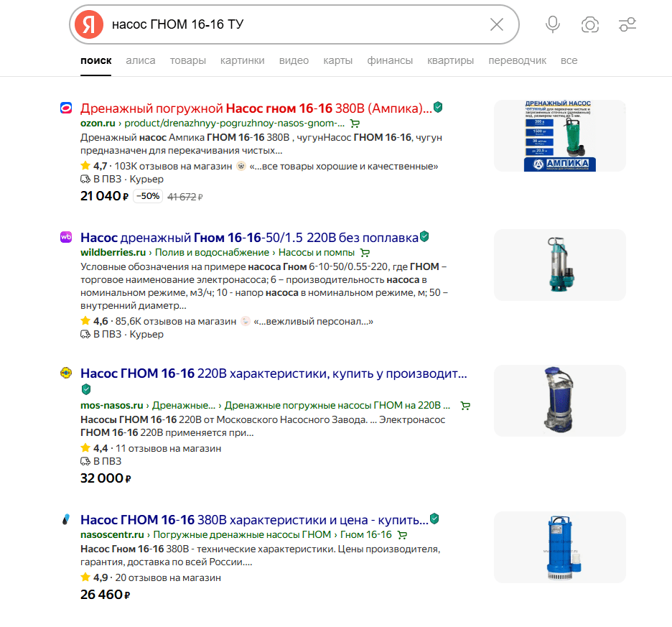This screenshot has height=627, width=672.
Task: Expand the все tab for more services
Action: pyautogui.click(x=569, y=60)
